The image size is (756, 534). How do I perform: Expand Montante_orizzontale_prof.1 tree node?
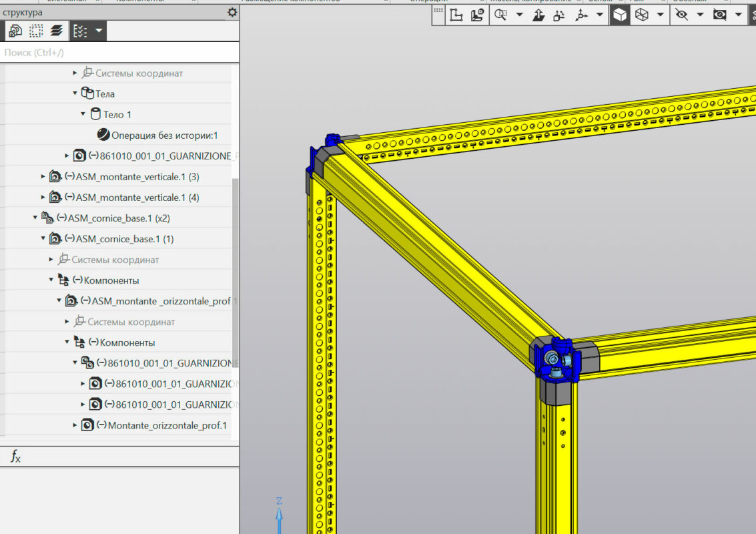[x=75, y=425]
